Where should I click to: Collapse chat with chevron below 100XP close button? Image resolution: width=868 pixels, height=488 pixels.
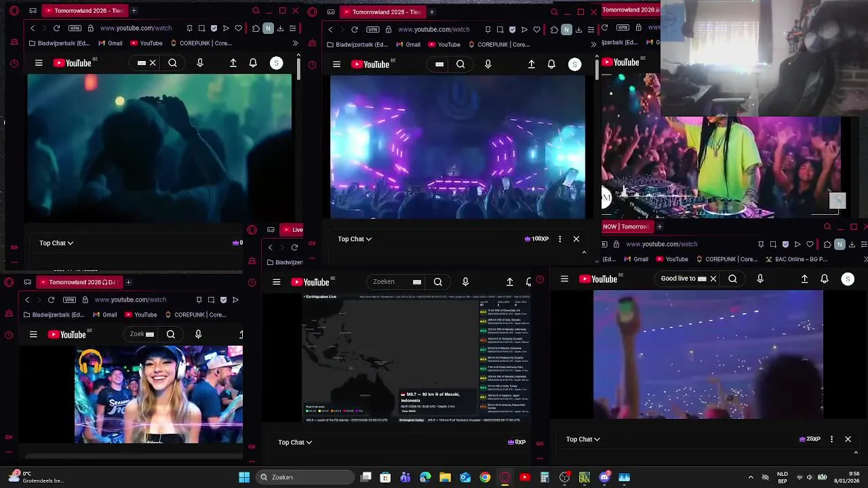click(x=584, y=252)
